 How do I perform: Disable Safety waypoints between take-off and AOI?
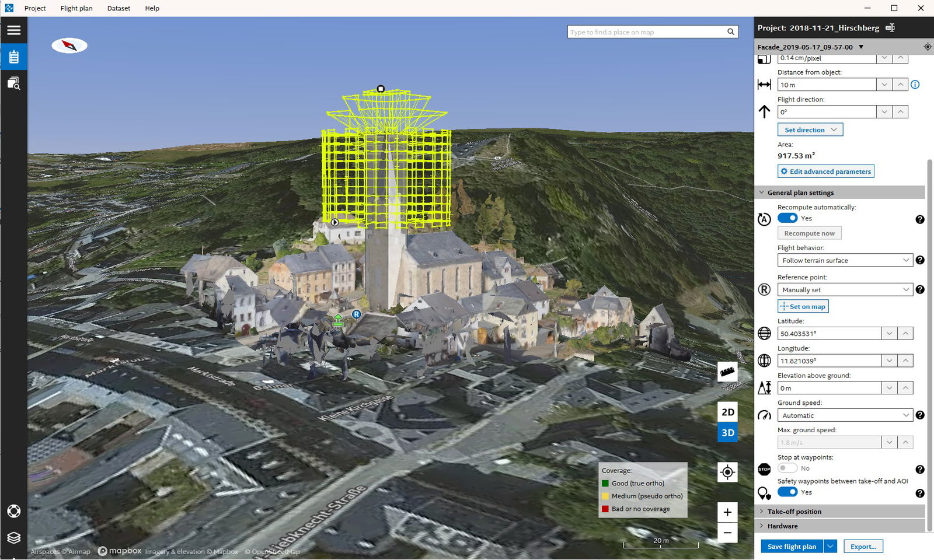[787, 492]
